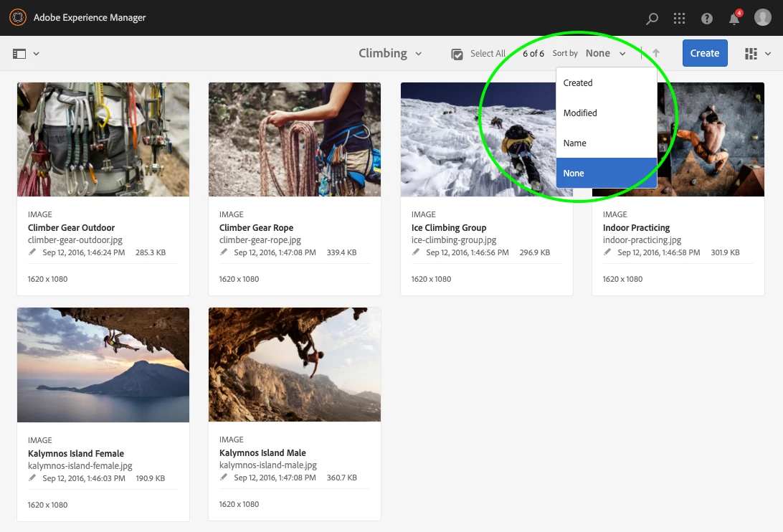Choose Modified in the sort menu

[x=606, y=113]
